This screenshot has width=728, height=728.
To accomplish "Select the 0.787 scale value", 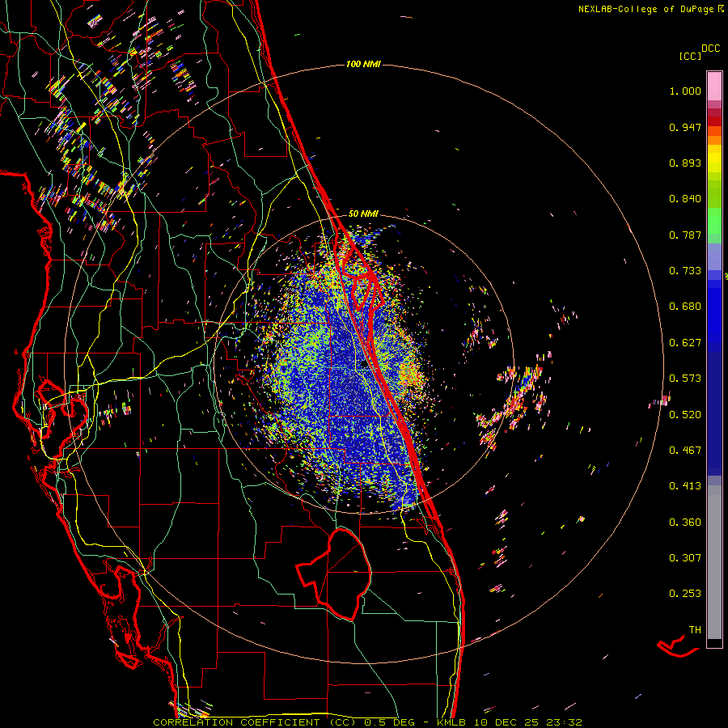I will (x=685, y=235).
